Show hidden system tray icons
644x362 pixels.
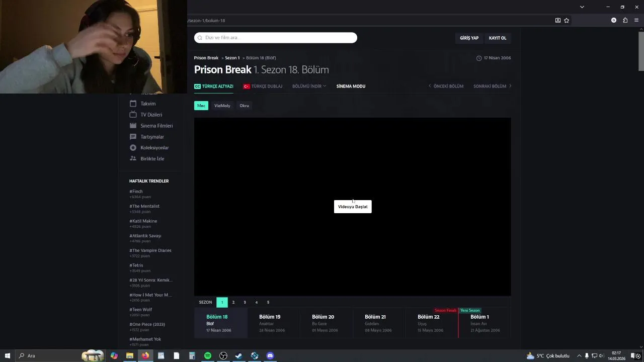[x=579, y=356]
